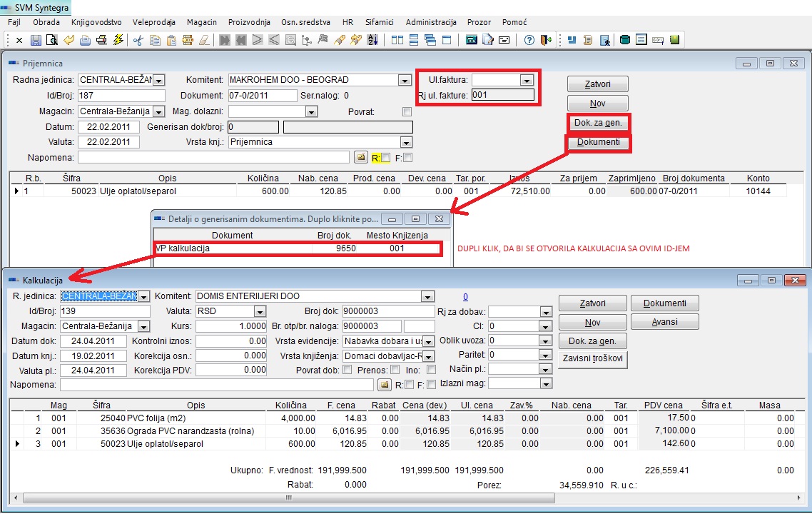The image size is (812, 514).
Task: Click the green database cylinder icon
Action: click(625, 40)
